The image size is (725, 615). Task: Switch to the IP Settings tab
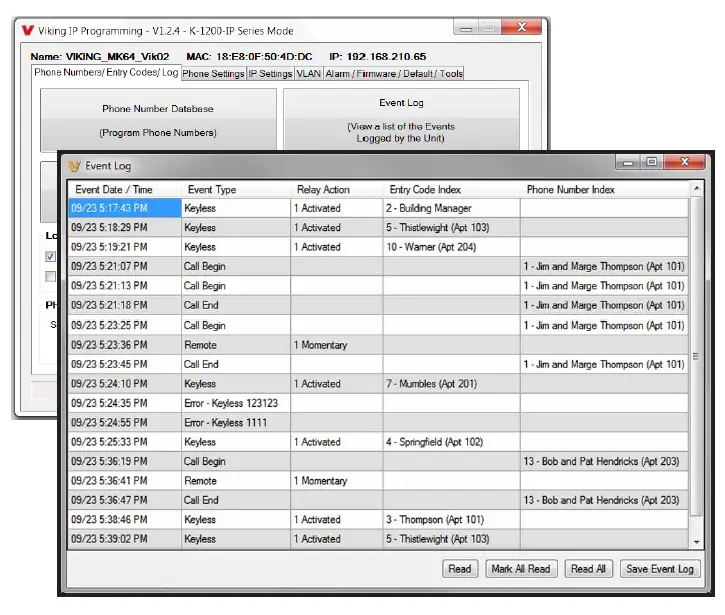coord(270,73)
